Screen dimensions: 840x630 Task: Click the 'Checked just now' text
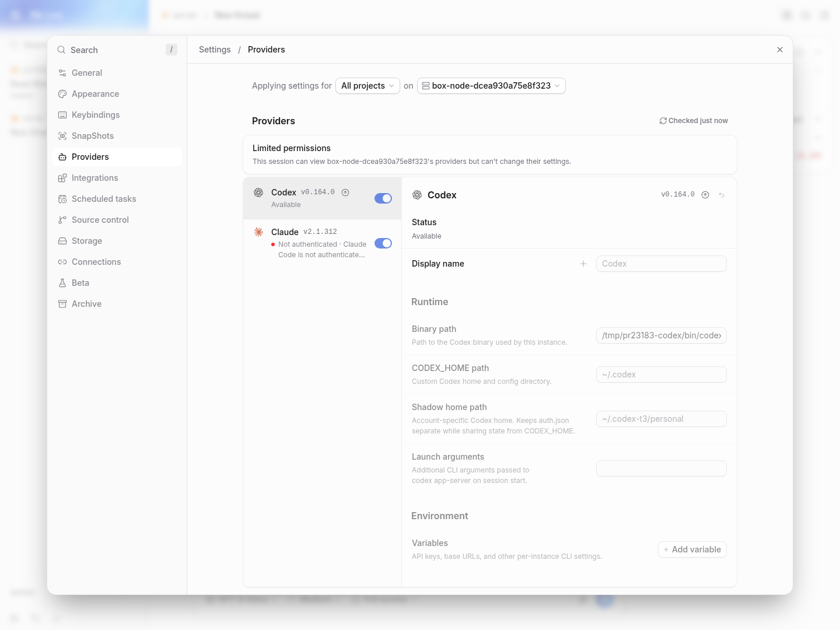(698, 121)
